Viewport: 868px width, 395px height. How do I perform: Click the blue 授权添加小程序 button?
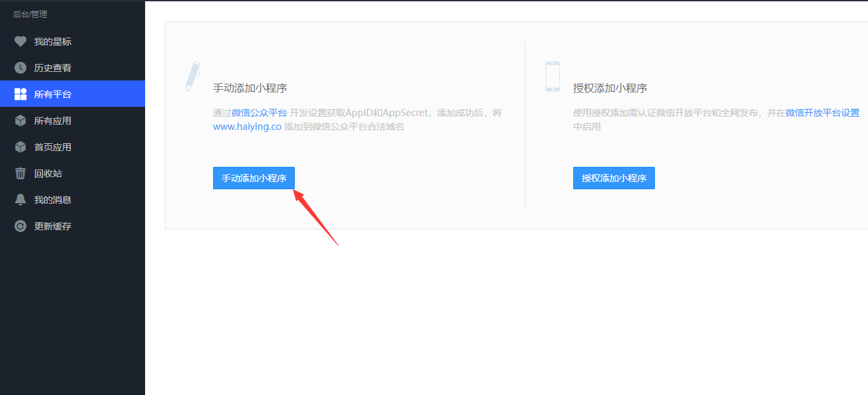(614, 178)
